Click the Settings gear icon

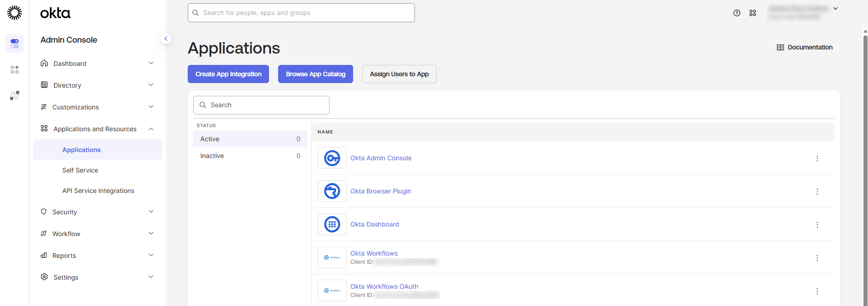click(x=44, y=277)
